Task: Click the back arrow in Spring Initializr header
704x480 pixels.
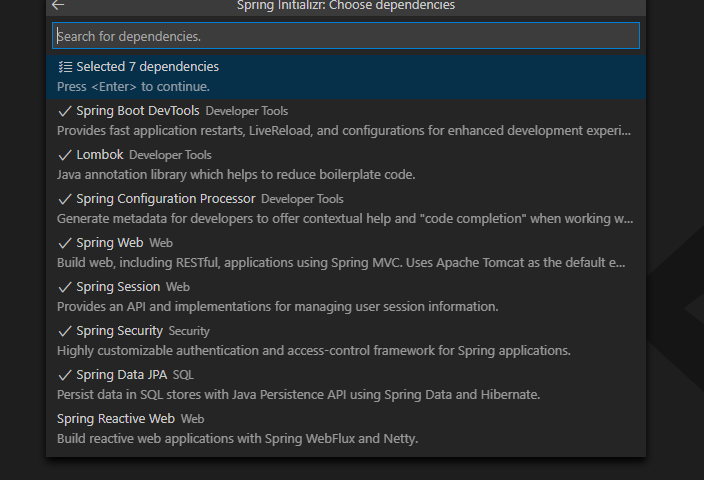Action: (x=58, y=5)
